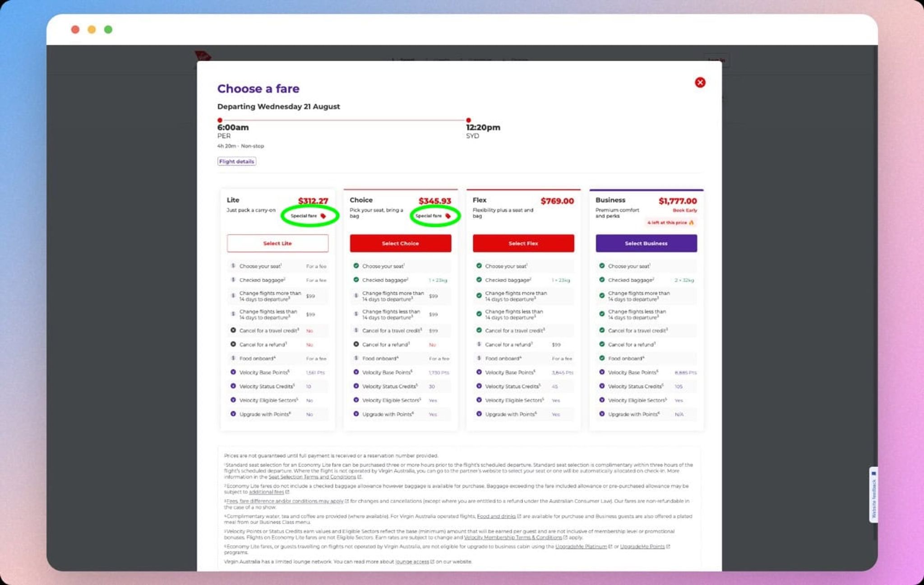Click green check beside Business 'Food onboard'
The image size is (924, 585).
[602, 358]
